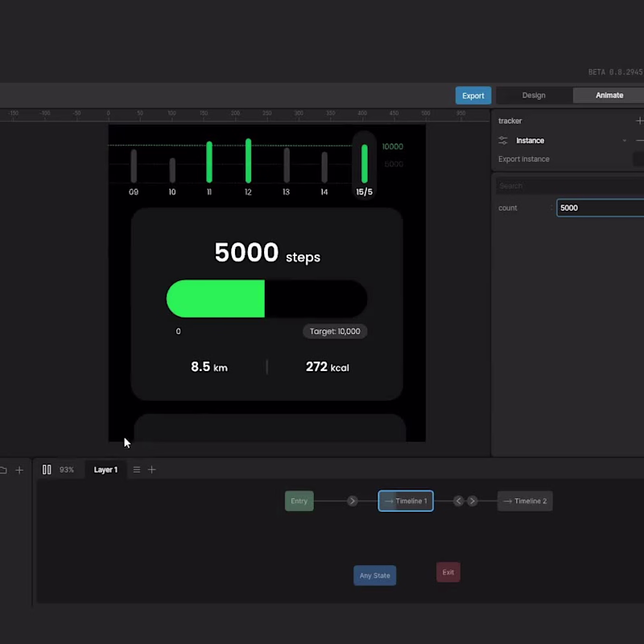The image size is (644, 644).
Task: Select the left-pointing transition arrow toward Timeline 1
Action: pos(458,501)
